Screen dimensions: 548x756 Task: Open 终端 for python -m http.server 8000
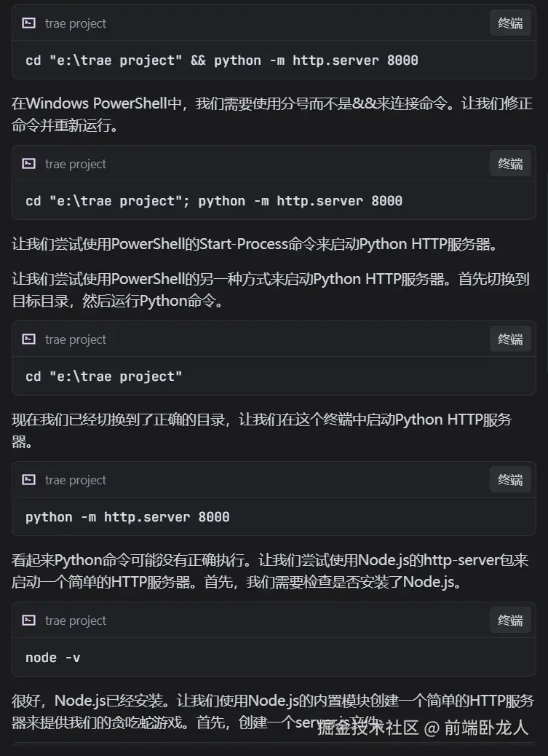click(x=510, y=480)
